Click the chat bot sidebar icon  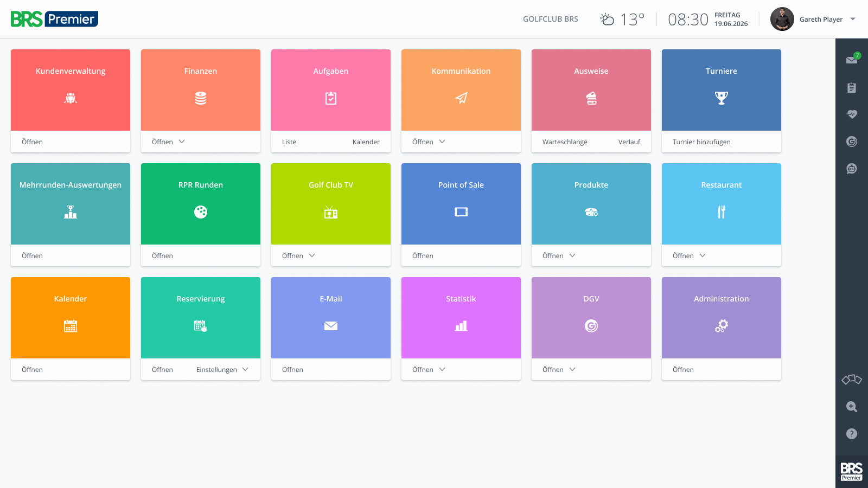(x=852, y=169)
